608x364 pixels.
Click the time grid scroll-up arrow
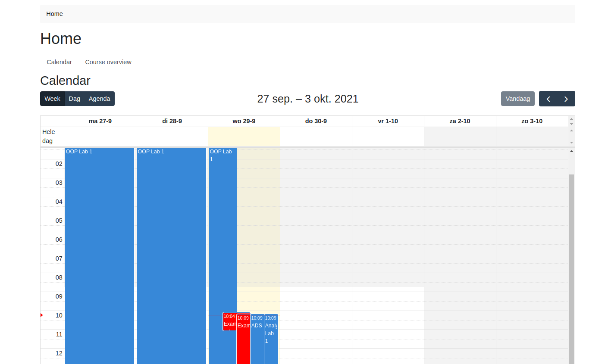point(571,151)
